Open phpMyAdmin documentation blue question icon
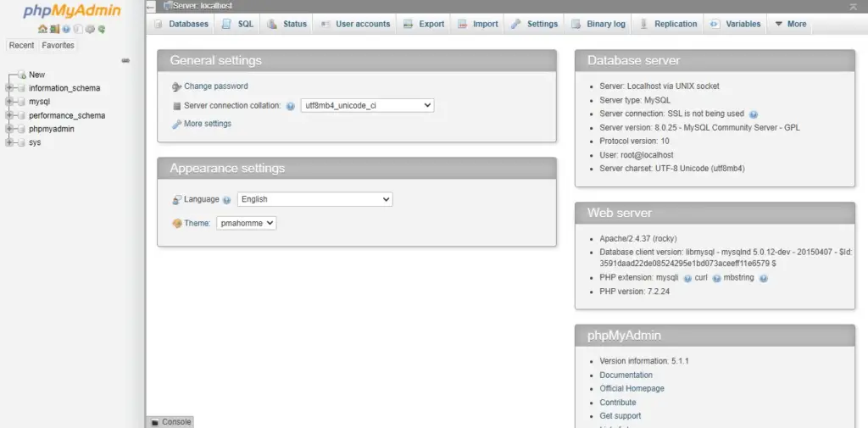This screenshot has height=428, width=868. 66,30
